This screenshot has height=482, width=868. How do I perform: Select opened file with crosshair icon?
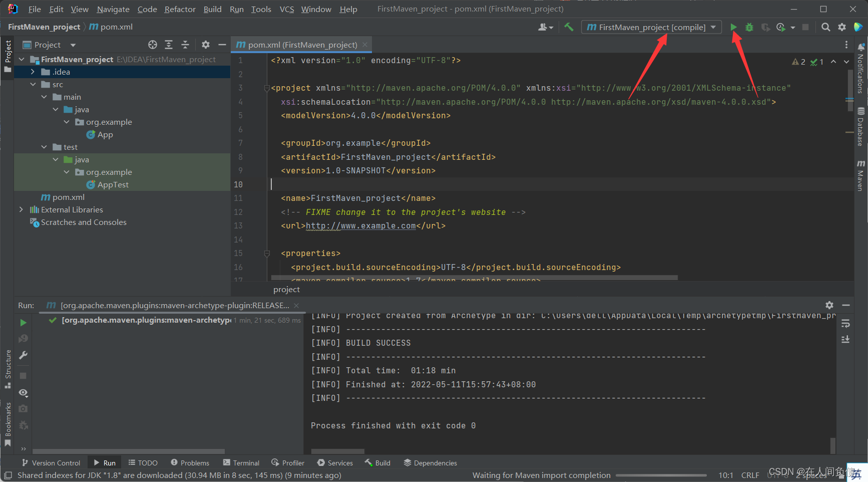coord(153,45)
